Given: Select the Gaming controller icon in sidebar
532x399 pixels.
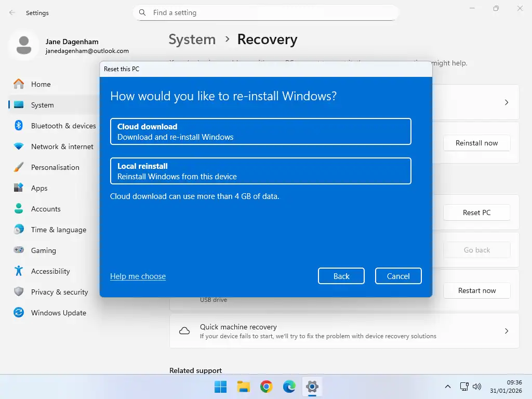Looking at the screenshot, I should click(x=18, y=250).
